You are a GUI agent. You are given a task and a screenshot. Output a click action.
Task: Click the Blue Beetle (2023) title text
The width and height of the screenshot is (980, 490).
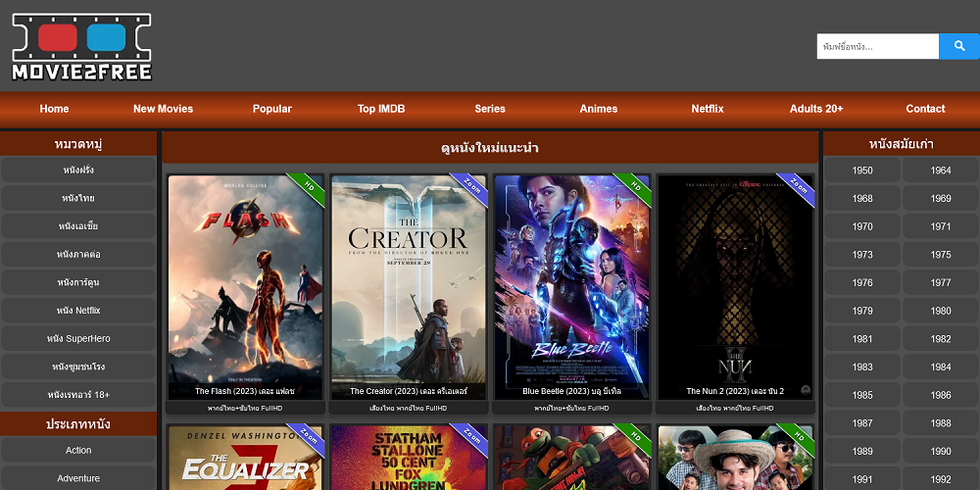(572, 391)
